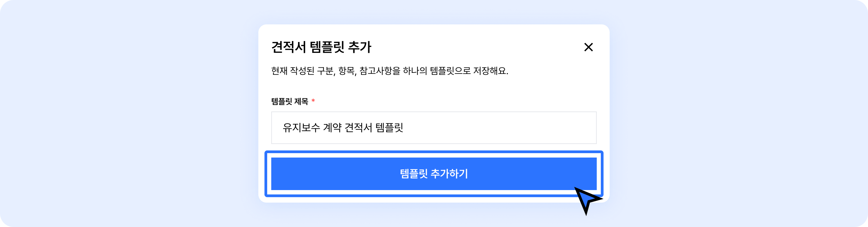Click the 템플릿 제목 field label

pyautogui.click(x=290, y=101)
